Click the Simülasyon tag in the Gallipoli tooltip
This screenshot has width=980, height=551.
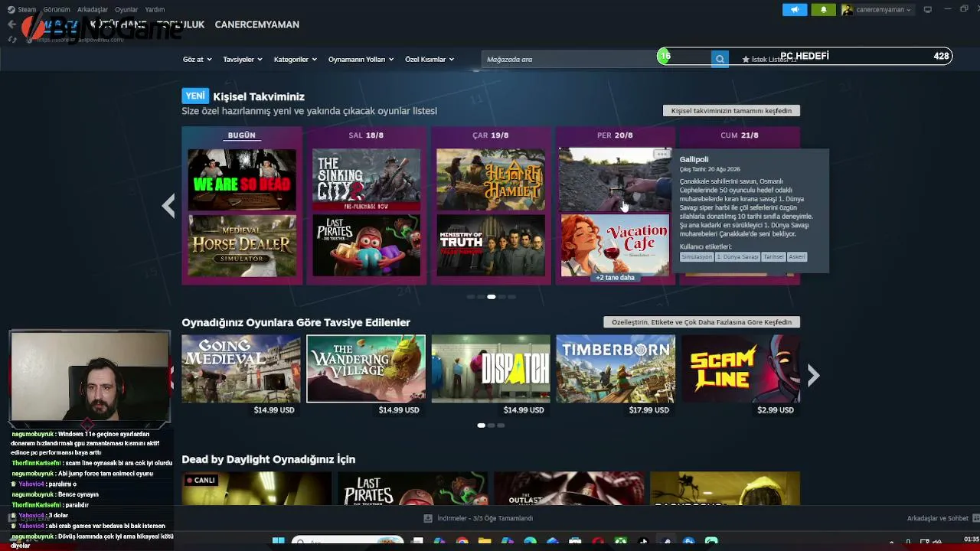pyautogui.click(x=697, y=257)
